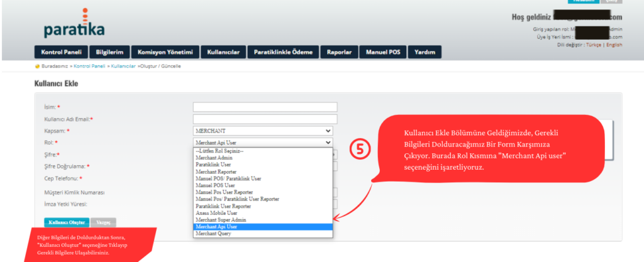644x262 pixels.
Task: Open the Manuel POS menu
Action: (383, 52)
